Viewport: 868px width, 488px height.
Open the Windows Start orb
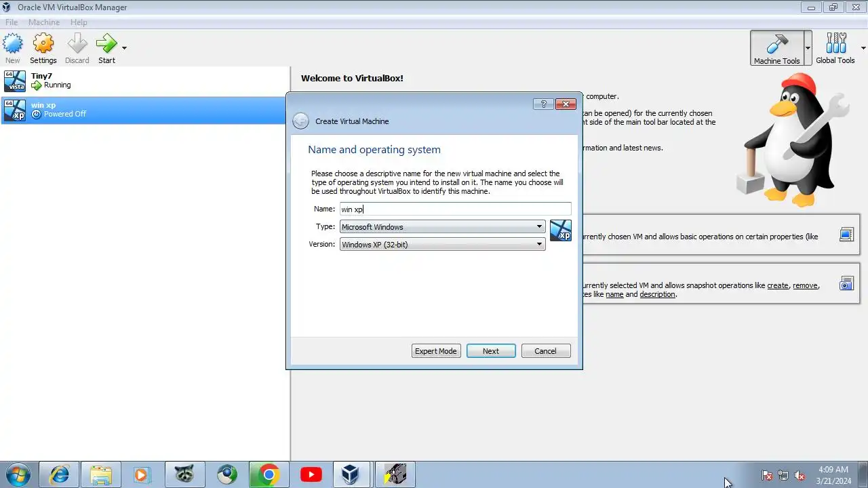click(18, 474)
